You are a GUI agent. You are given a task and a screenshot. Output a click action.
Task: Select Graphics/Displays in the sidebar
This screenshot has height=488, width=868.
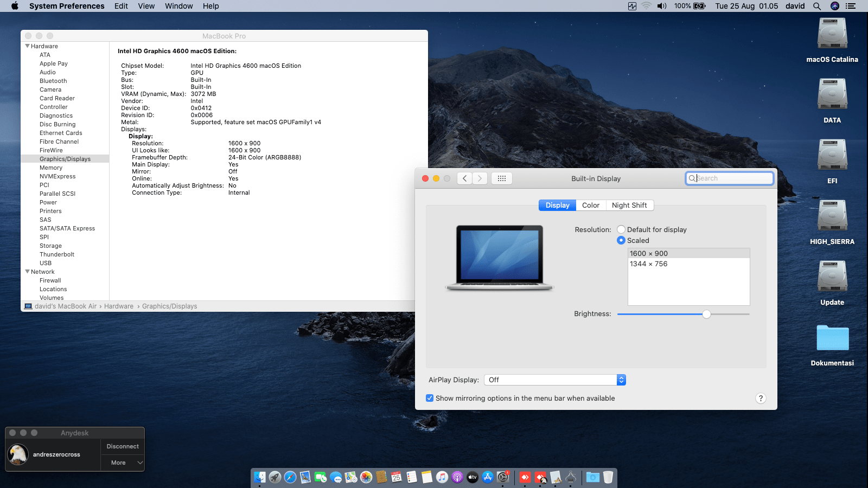[x=65, y=159]
